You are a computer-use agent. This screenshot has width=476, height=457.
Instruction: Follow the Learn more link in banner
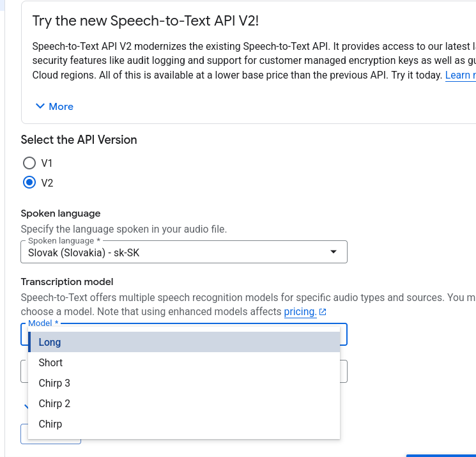pyautogui.click(x=460, y=75)
